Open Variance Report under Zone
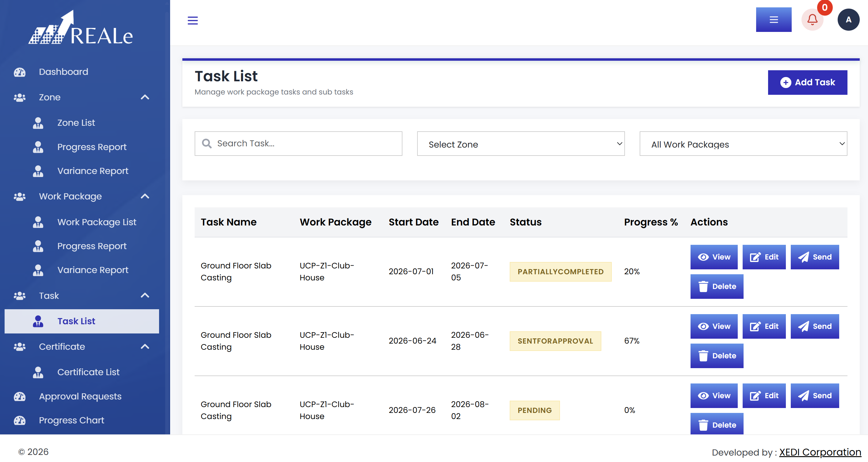This screenshot has width=868, height=462. tap(93, 171)
